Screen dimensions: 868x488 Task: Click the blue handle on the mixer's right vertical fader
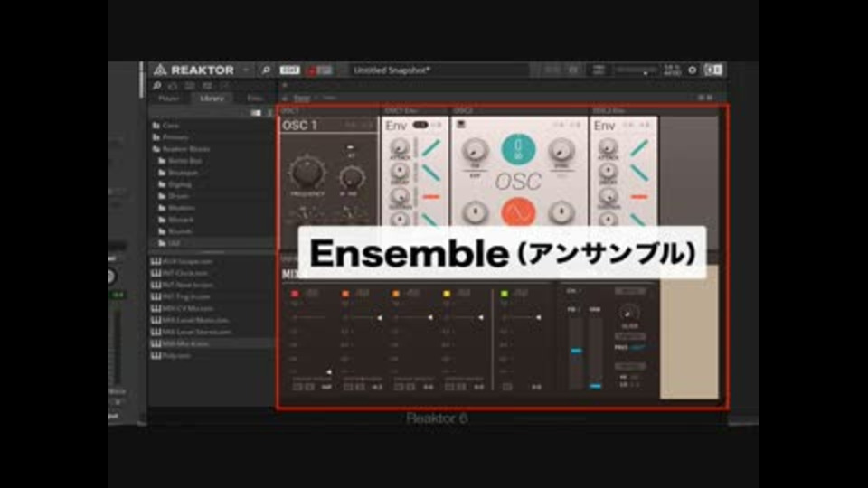[595, 386]
